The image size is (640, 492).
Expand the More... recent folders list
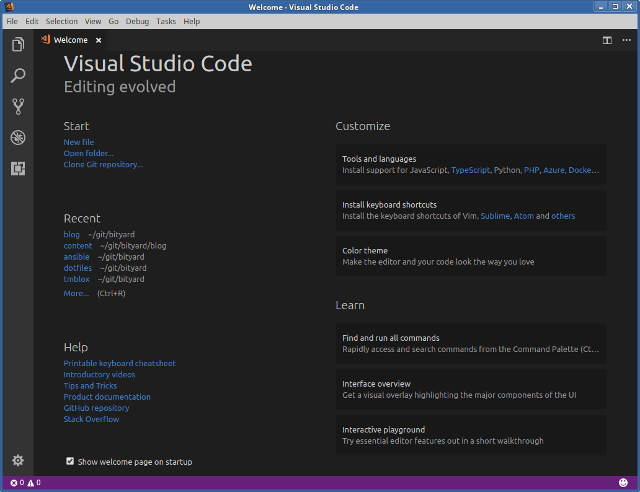[x=76, y=294]
